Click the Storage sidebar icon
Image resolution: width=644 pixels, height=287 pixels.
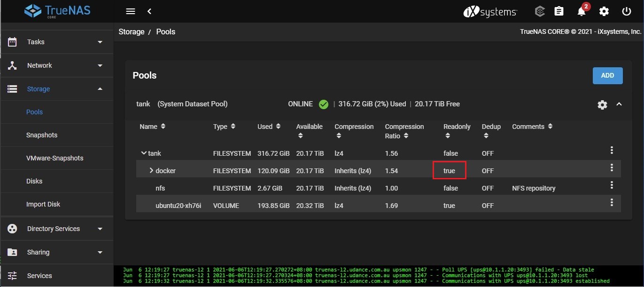point(13,89)
